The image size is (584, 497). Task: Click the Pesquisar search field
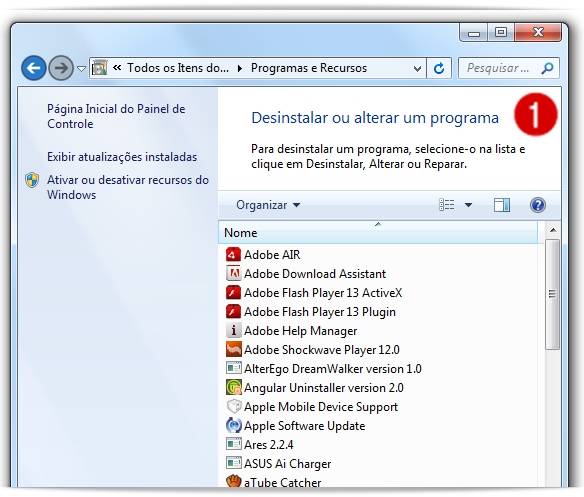508,68
